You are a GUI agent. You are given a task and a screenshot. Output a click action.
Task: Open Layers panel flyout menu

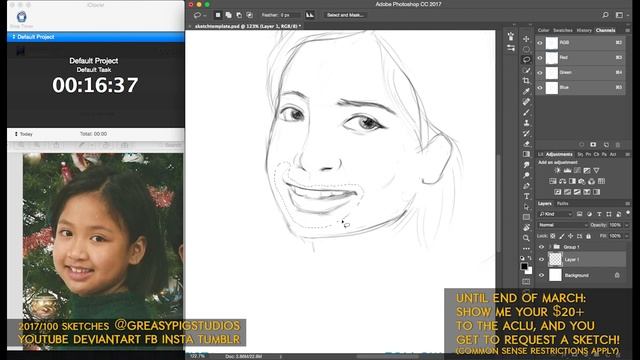(627, 203)
